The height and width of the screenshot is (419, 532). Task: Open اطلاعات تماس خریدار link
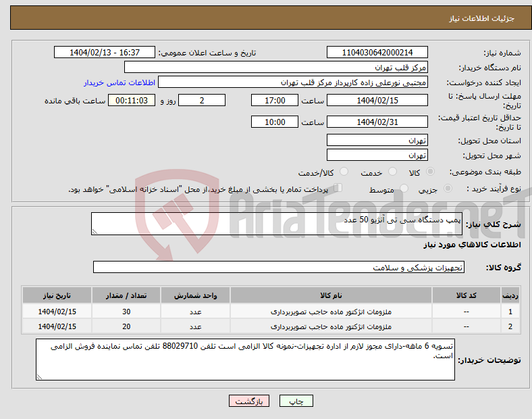tap(119, 82)
